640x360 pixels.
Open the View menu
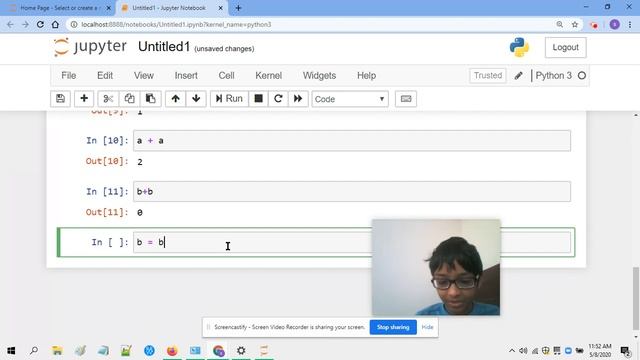point(144,76)
